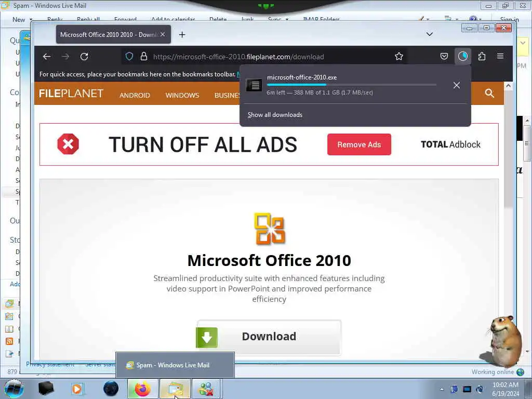Click the green Download button

[x=269, y=337]
